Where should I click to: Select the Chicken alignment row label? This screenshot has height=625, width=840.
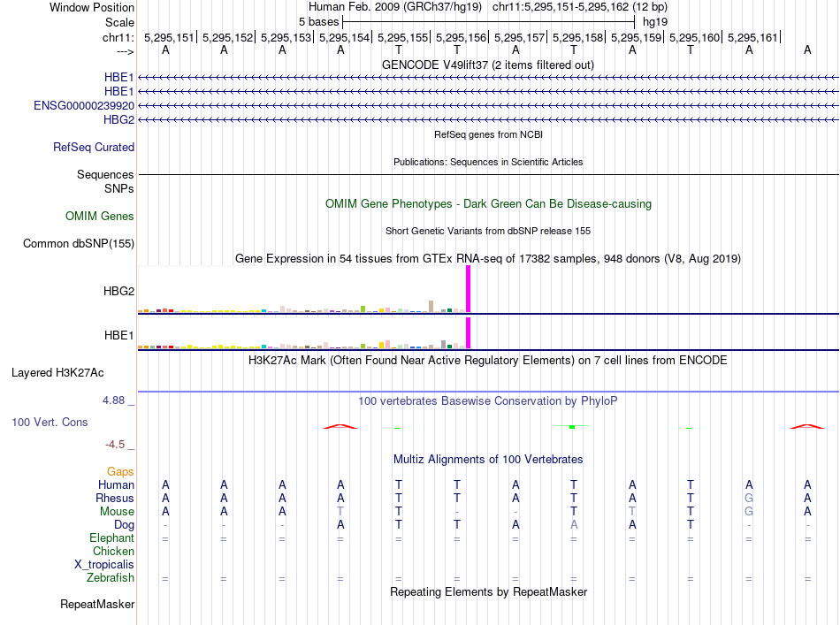pyautogui.click(x=113, y=551)
